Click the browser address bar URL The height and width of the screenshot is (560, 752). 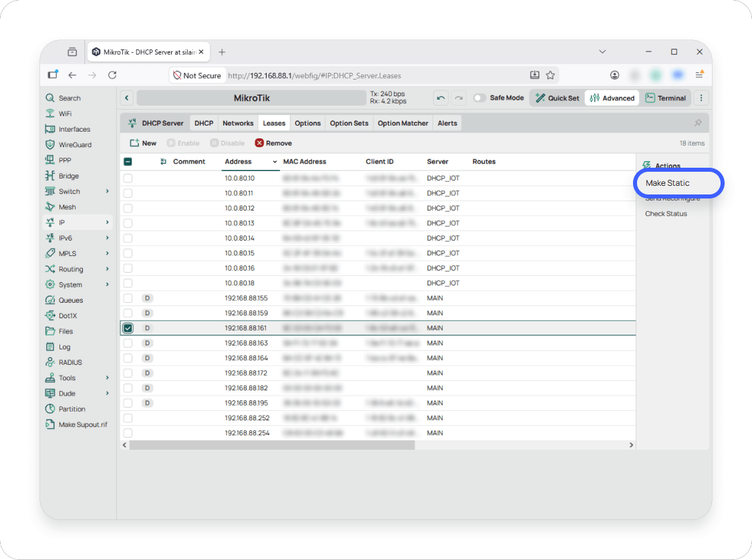(315, 76)
